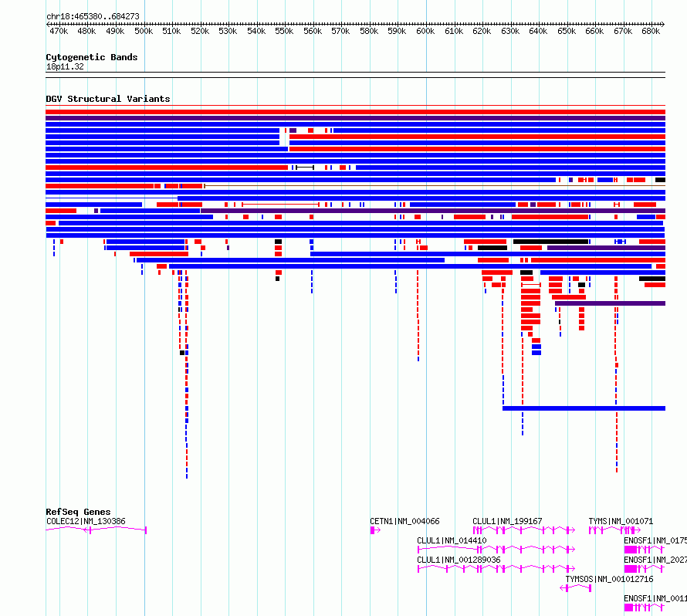The image size is (687, 616).
Task: Select the lowest long blue variant bar
Action: click(584, 408)
